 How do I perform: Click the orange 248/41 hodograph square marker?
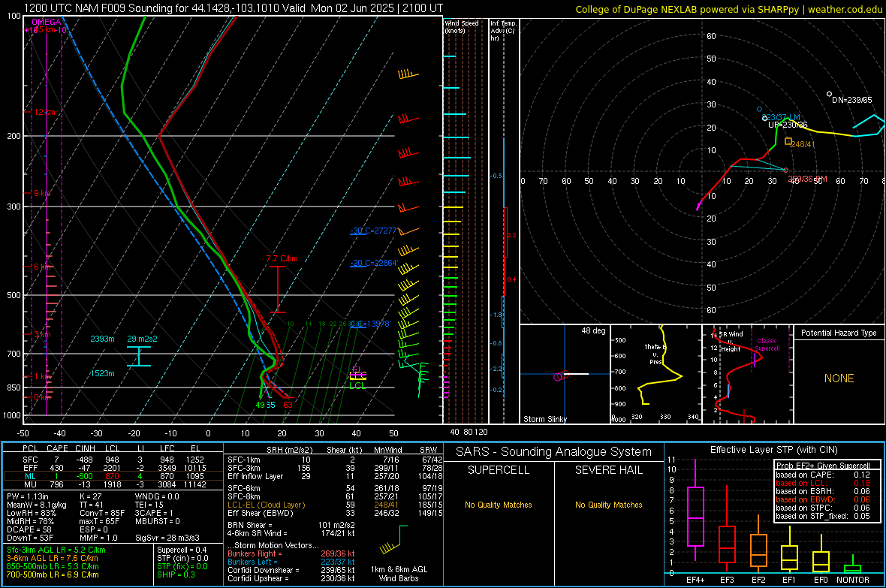[788, 141]
